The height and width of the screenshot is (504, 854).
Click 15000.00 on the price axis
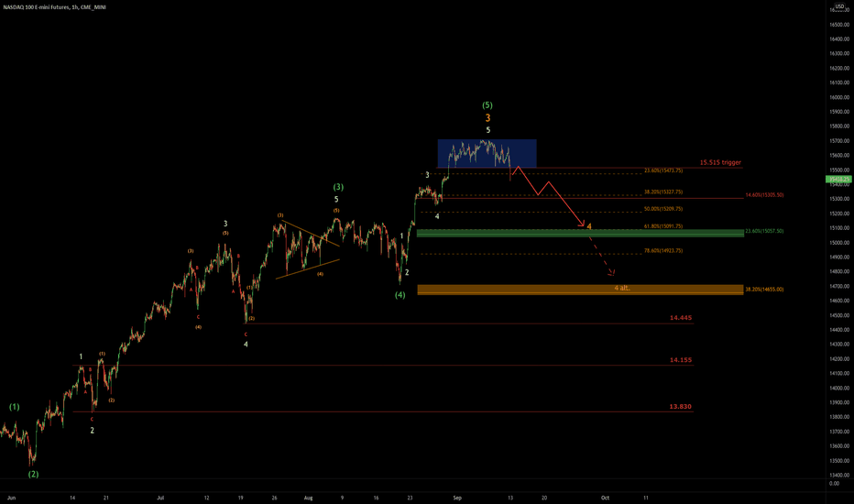[x=839, y=243]
